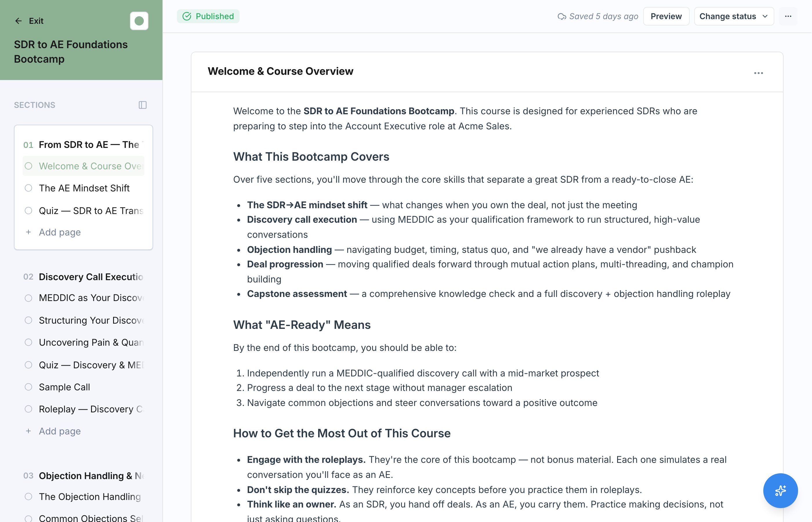The height and width of the screenshot is (522, 812).
Task: Click status circle beside MEDDIC as Your Discovery
Action: (28, 298)
